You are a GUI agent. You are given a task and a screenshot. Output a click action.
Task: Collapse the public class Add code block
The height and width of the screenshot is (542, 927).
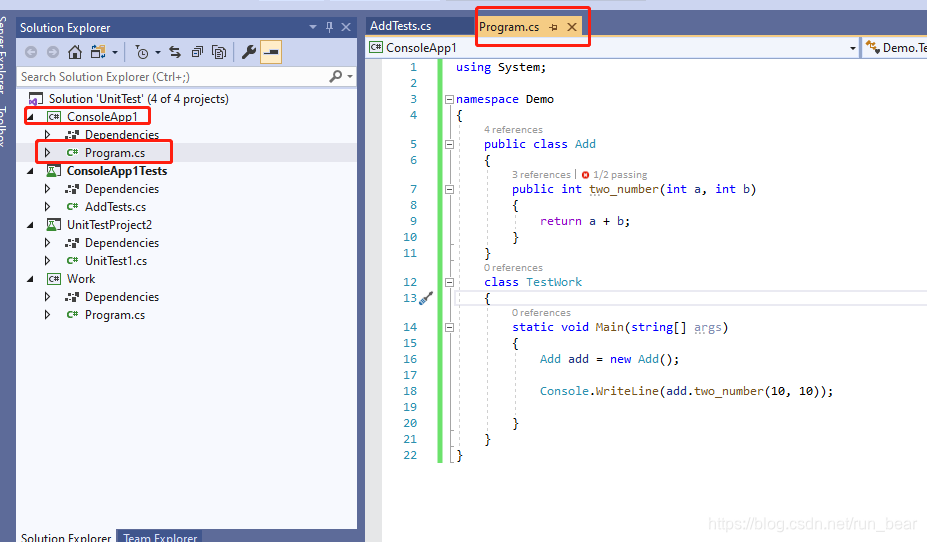coord(449,144)
